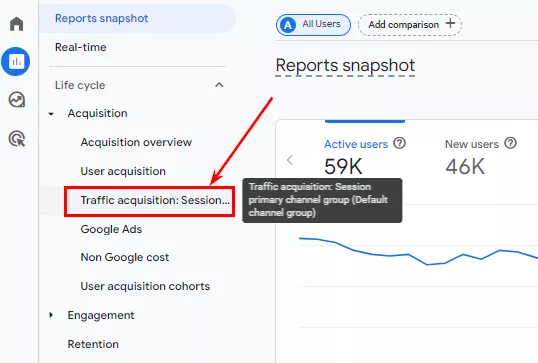Screen dimensions: 538x363
Task: Open Non Google cost report
Action: tap(125, 257)
